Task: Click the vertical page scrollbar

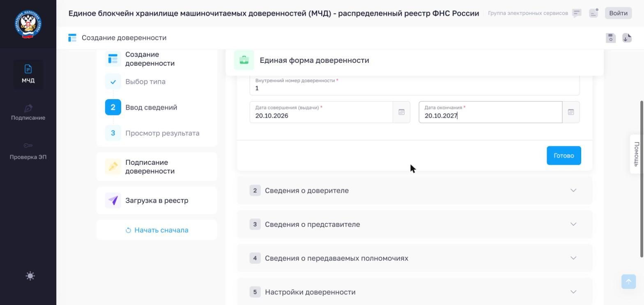Action: 642,179
